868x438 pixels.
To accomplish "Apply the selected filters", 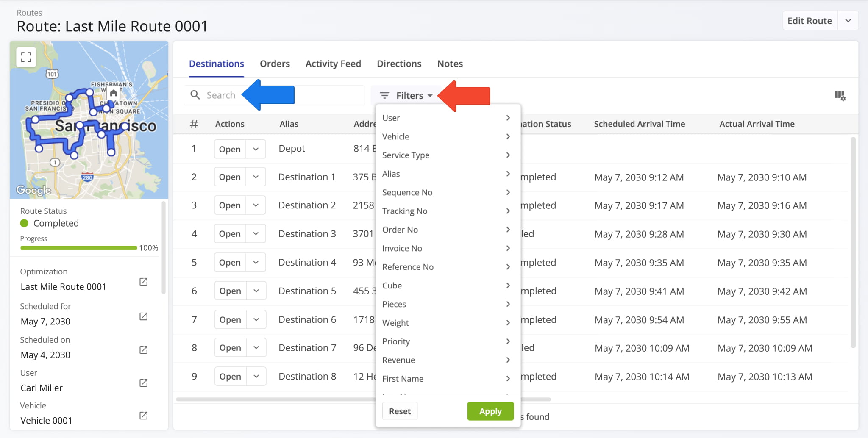I will pyautogui.click(x=490, y=411).
